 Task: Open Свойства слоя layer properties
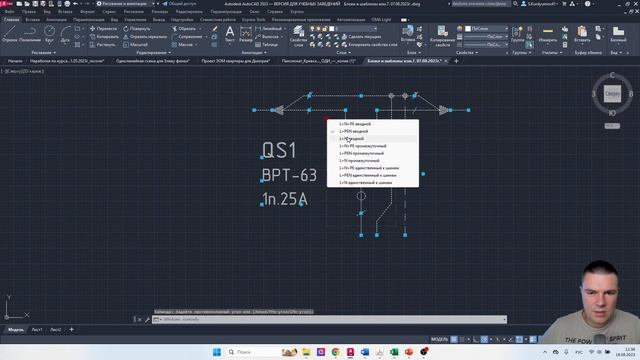pyautogui.click(x=298, y=36)
